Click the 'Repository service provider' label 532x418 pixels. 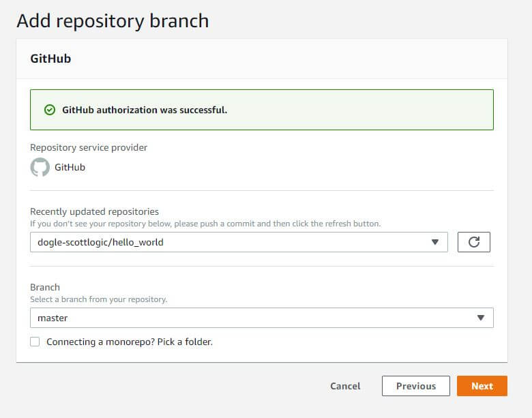[x=89, y=147]
